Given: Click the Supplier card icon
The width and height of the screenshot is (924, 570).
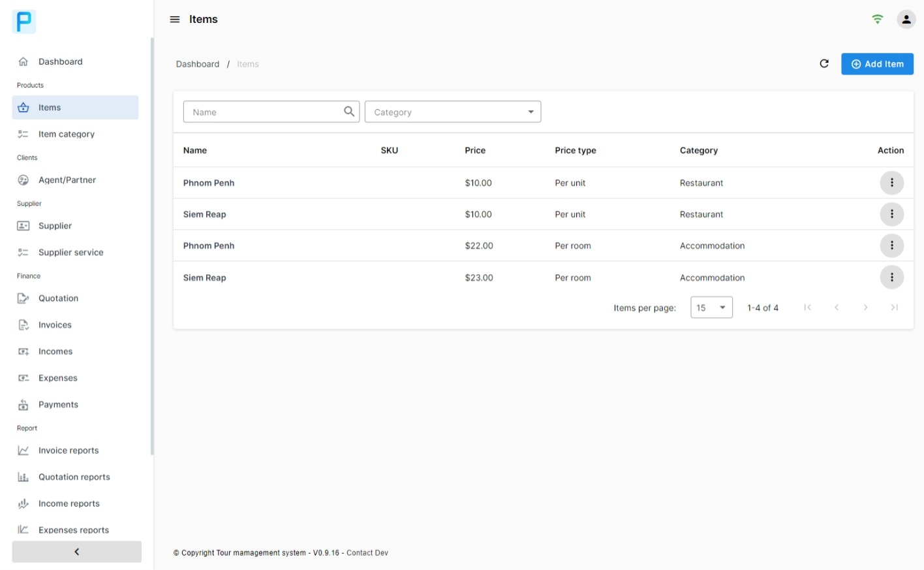Looking at the screenshot, I should tap(23, 226).
